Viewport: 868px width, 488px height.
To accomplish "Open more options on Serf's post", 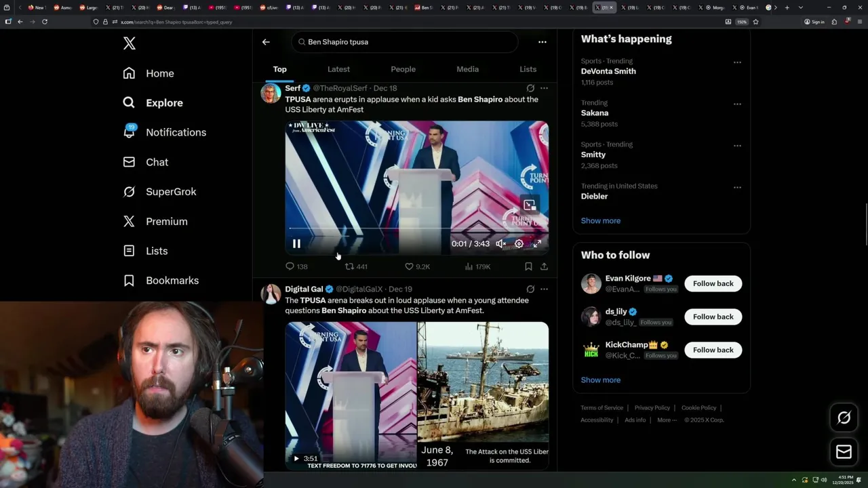I will tap(544, 88).
